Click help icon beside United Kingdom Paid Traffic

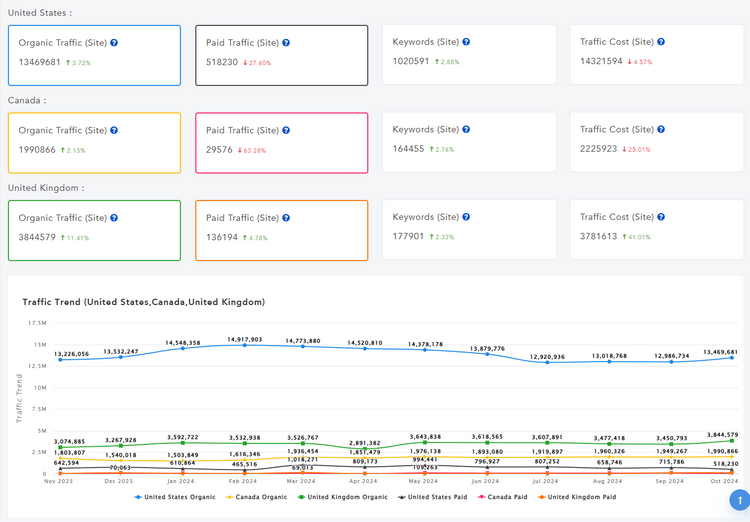tap(286, 218)
